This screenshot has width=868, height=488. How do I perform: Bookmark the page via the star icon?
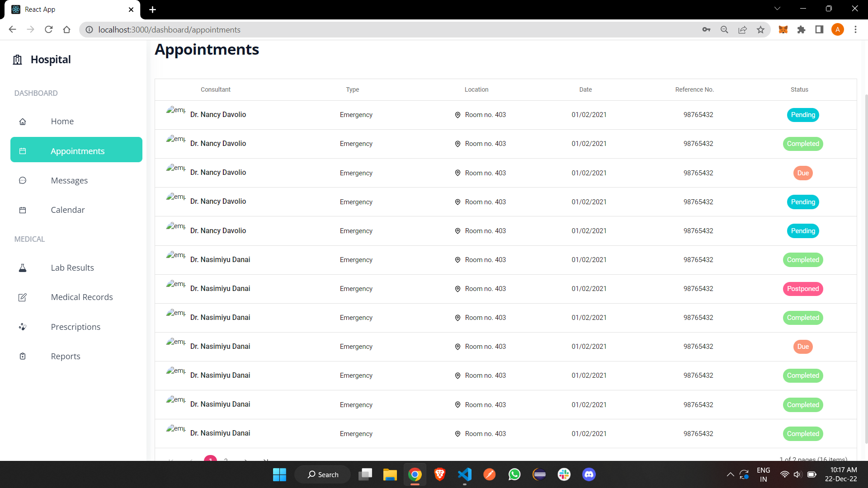tap(761, 29)
